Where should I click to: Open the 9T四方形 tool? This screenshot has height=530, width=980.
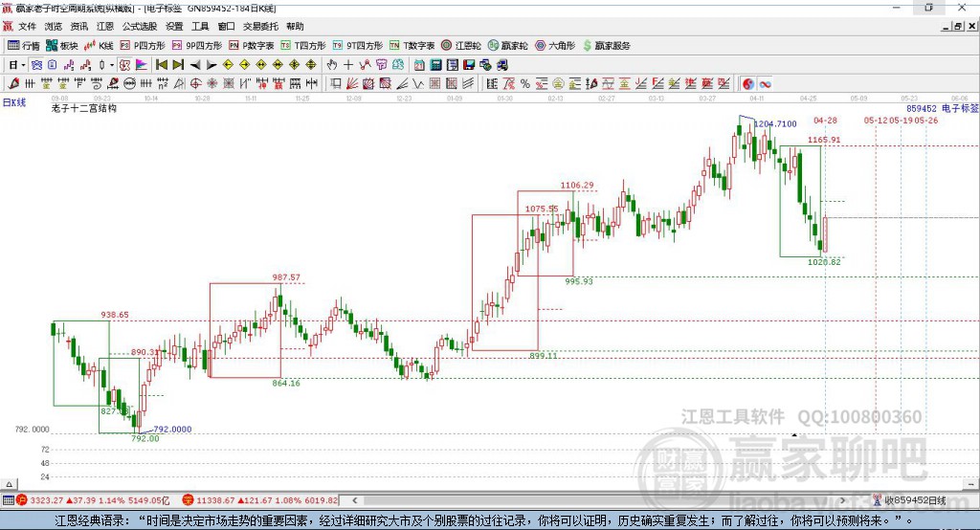pos(358,46)
